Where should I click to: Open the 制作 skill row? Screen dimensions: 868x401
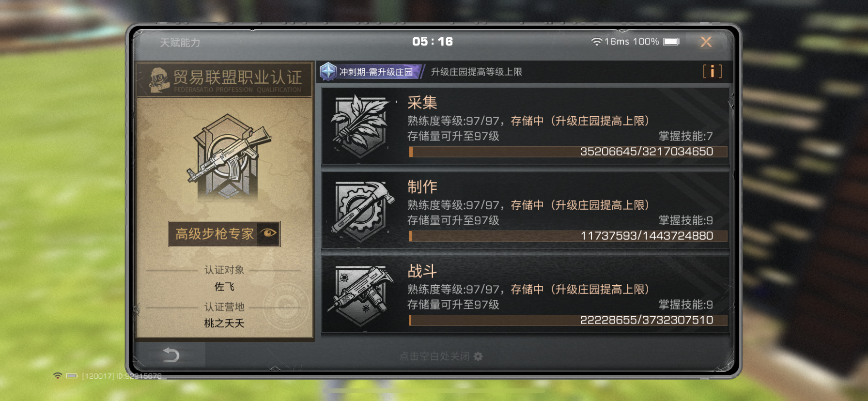coord(526,210)
